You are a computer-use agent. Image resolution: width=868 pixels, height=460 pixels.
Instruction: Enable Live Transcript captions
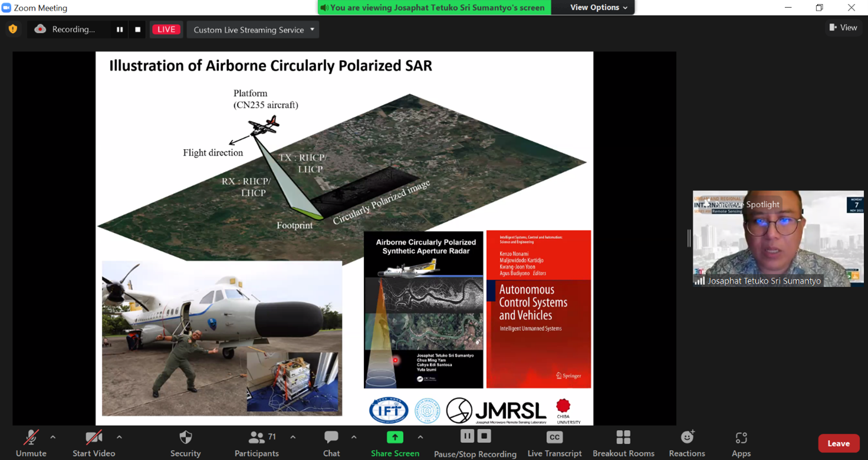coord(554,438)
